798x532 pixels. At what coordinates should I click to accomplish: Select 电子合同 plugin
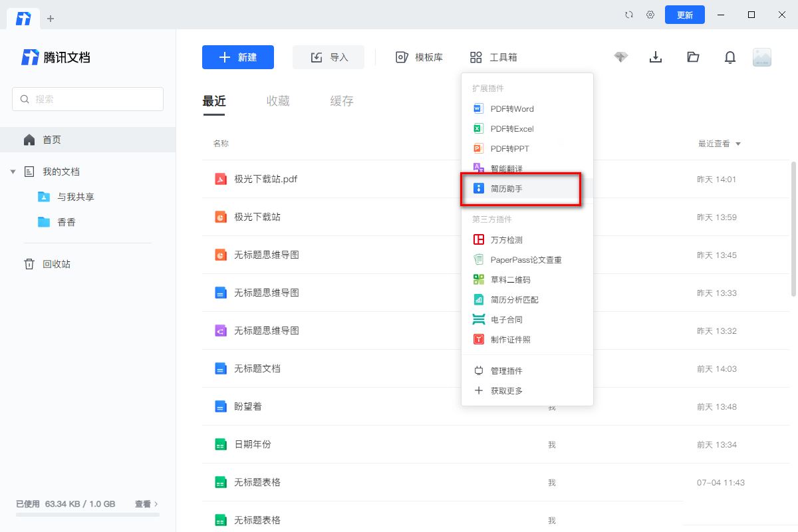point(527,319)
